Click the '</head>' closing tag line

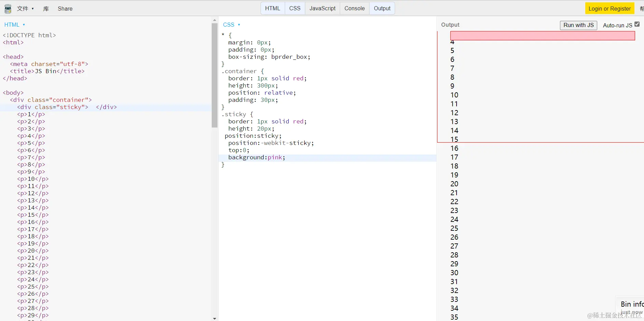click(x=15, y=79)
